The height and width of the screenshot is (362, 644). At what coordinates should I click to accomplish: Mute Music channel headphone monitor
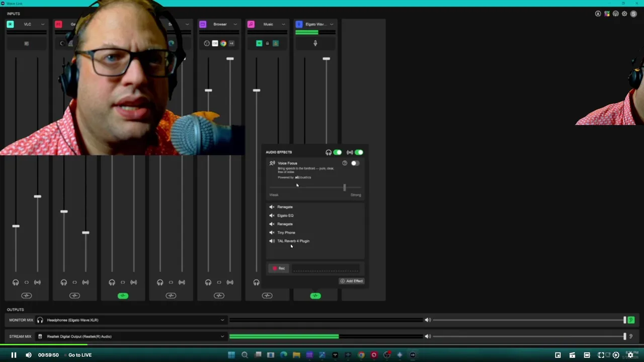pos(256,283)
